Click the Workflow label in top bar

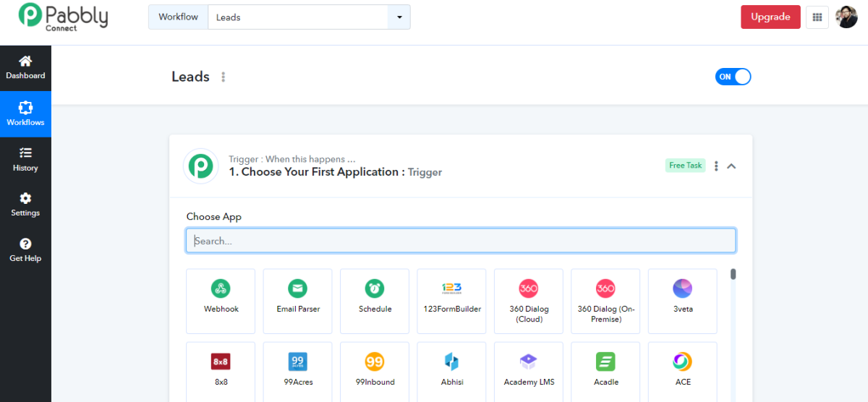178,17
